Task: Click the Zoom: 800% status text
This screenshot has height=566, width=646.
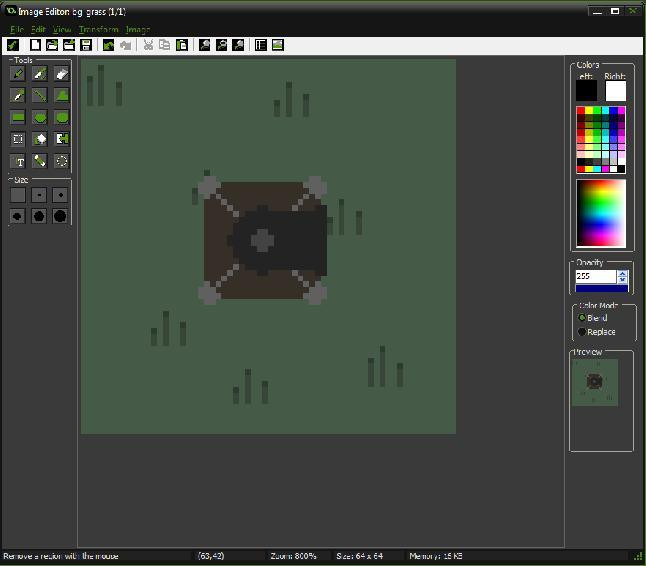Action: 293,556
